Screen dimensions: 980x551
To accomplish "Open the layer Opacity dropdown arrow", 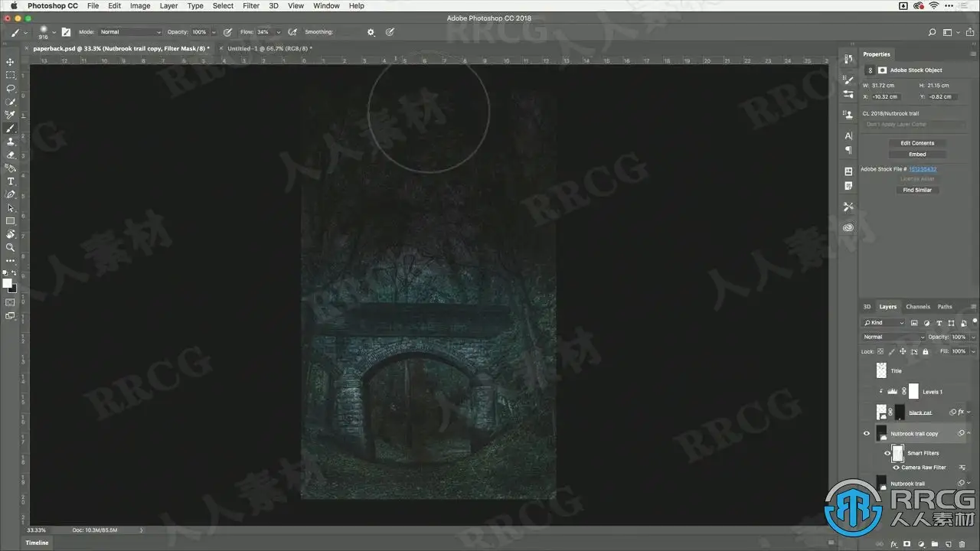I will tap(973, 337).
